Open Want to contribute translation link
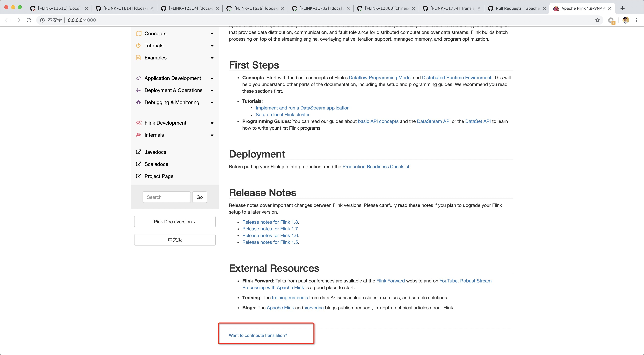This screenshot has width=644, height=355. point(258,335)
